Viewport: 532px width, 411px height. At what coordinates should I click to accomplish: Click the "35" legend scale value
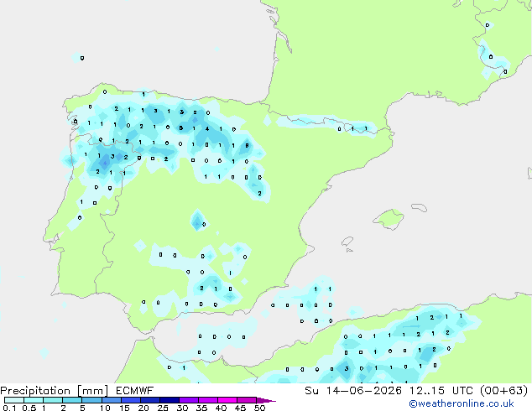click(201, 408)
